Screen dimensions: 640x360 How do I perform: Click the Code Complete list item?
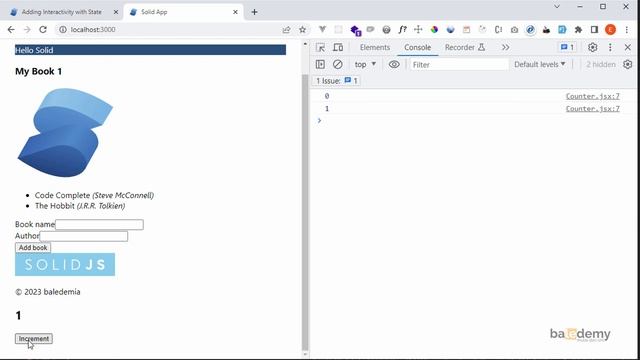(x=94, y=195)
